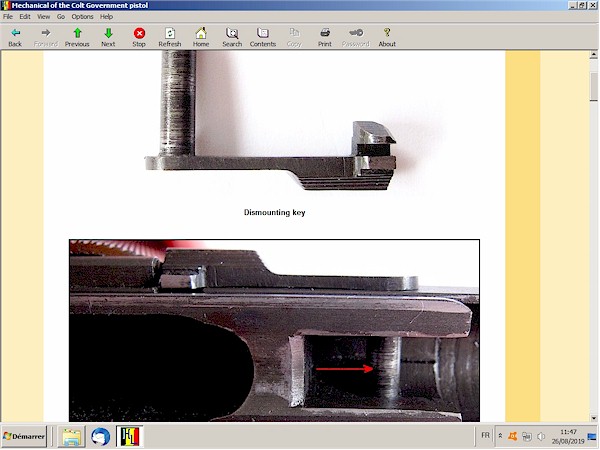Image resolution: width=600 pixels, height=450 pixels.
Task: Show the Contents list
Action: [x=263, y=37]
